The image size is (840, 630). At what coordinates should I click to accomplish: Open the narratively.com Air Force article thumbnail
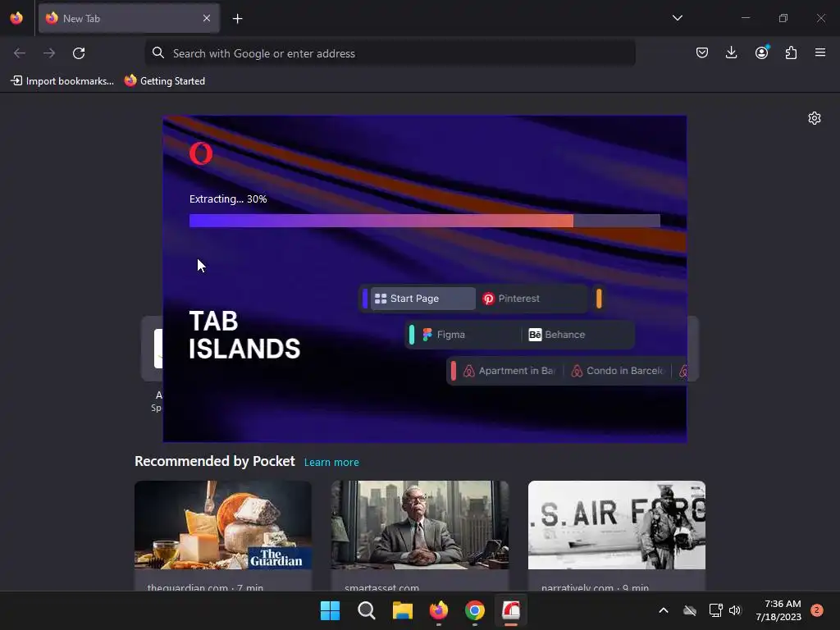tap(617, 525)
